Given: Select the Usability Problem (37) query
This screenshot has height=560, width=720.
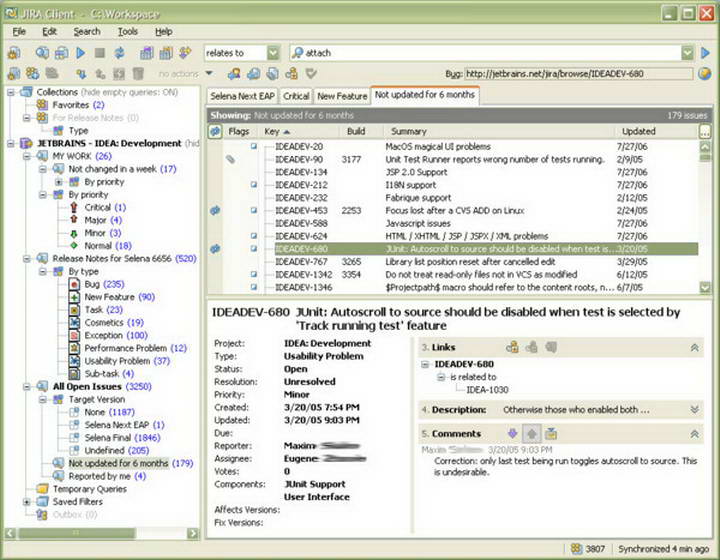Looking at the screenshot, I should 127,361.
